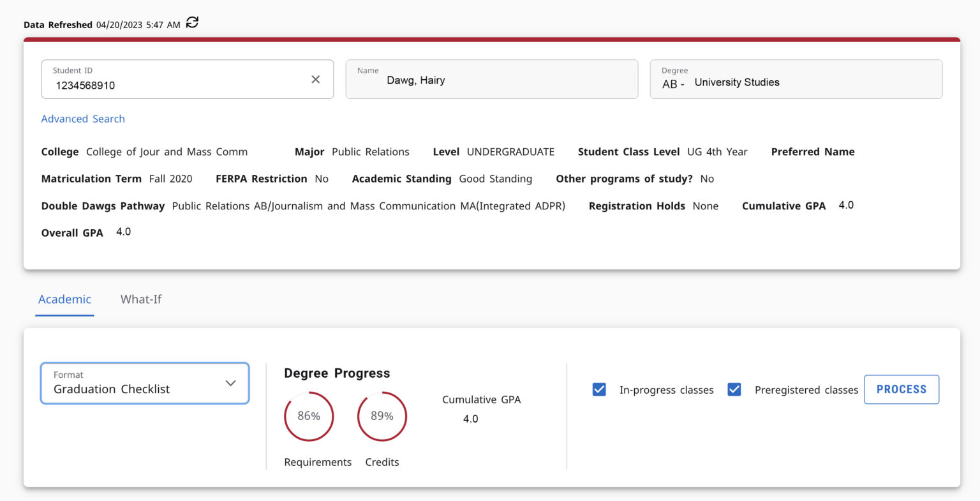The width and height of the screenshot is (980, 501).
Task: Expand the Format dropdown chevron
Action: 230,383
